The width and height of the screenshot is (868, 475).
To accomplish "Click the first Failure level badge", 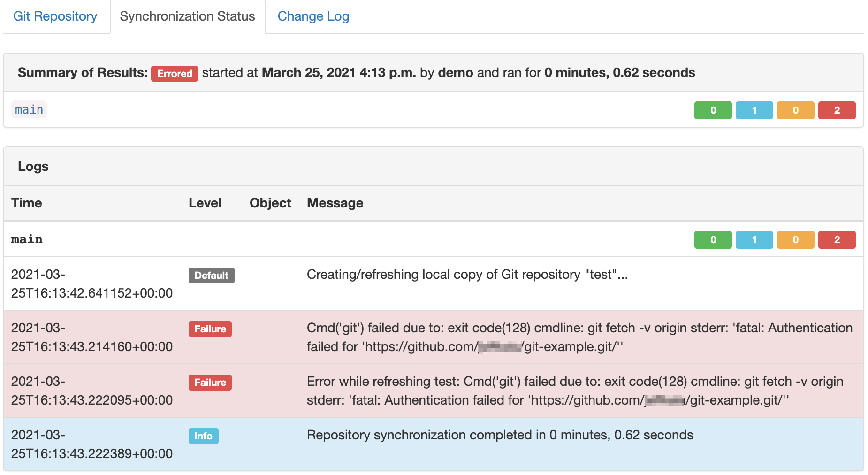I will click(210, 329).
